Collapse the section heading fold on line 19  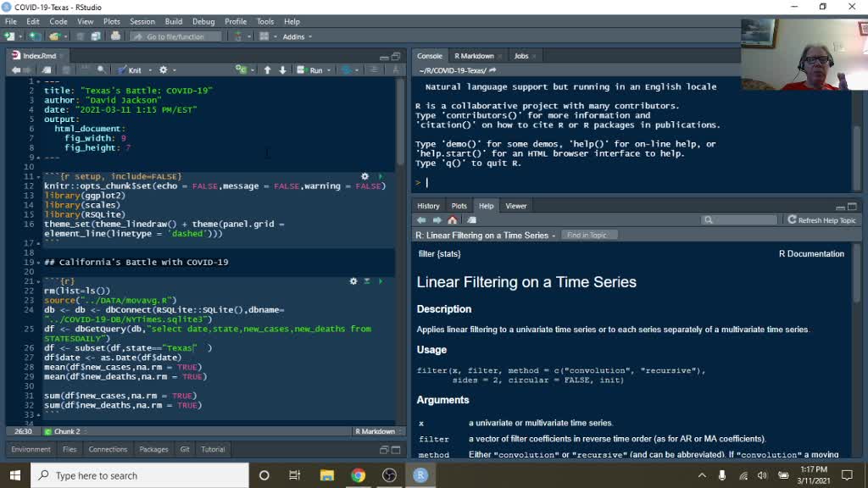click(38, 263)
